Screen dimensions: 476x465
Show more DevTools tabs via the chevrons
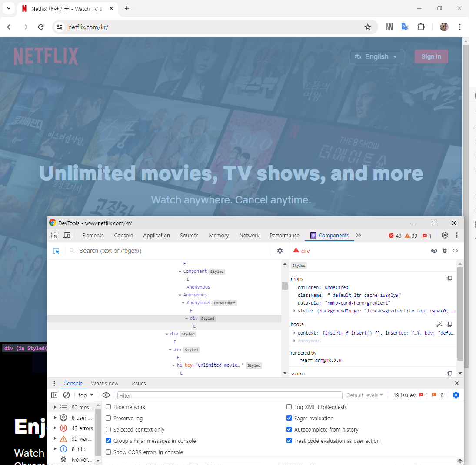(x=359, y=235)
